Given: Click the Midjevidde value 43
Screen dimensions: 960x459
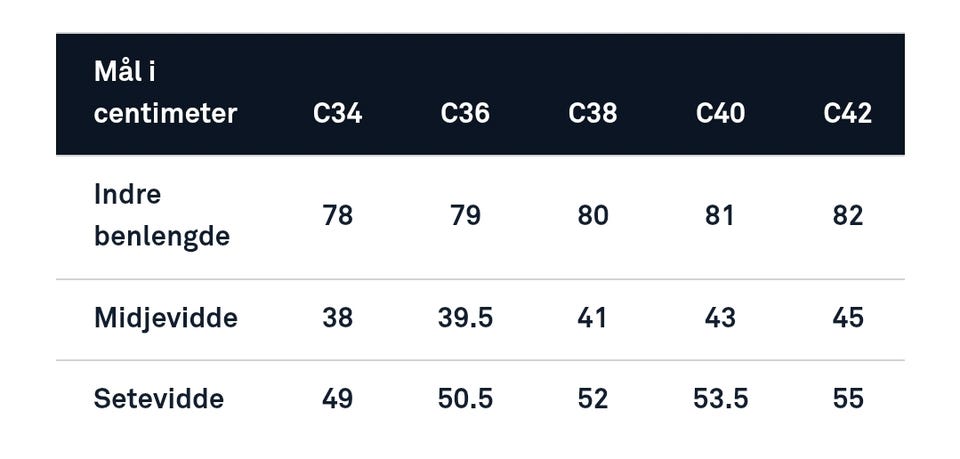Looking at the screenshot, I should (720, 318).
